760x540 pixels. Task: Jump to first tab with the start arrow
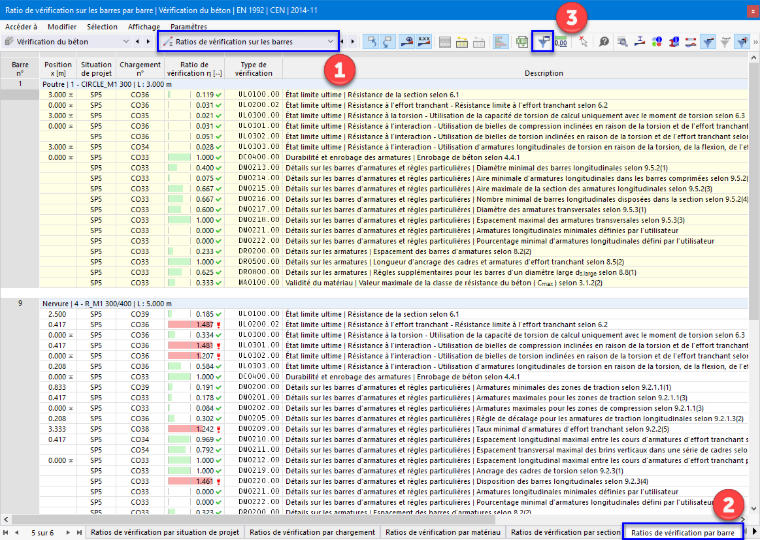pos(5,532)
